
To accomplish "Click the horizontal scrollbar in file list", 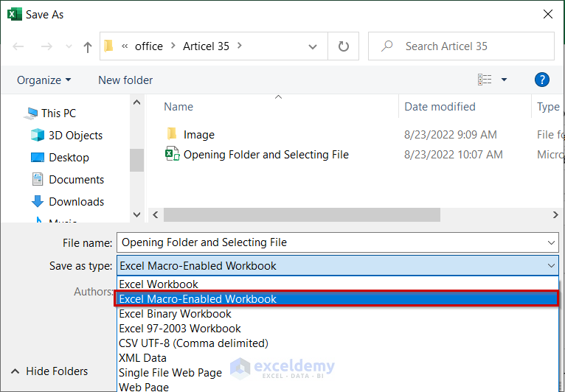I will point(302,214).
